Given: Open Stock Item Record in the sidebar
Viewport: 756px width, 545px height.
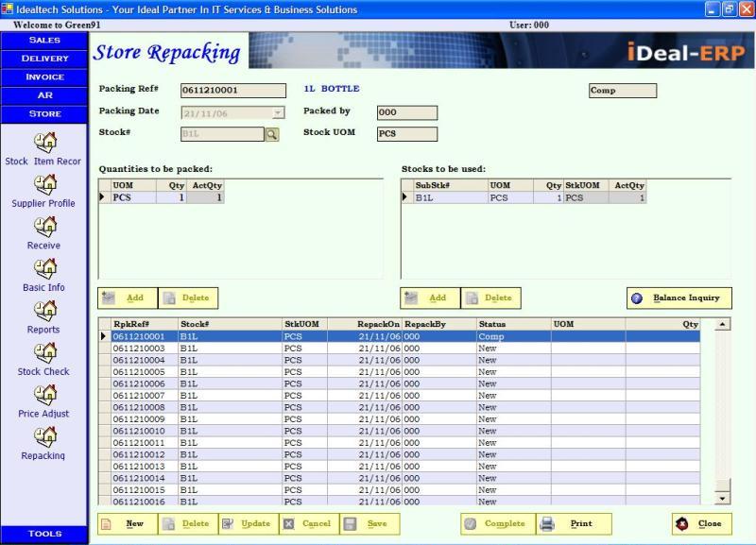Looking at the screenshot, I should pos(43,144).
